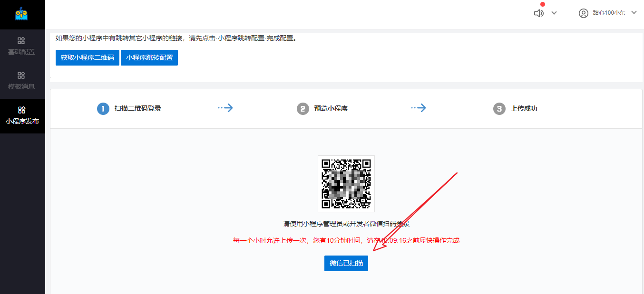
Task: Click the arrow between steps 2 and 3
Action: tap(419, 108)
